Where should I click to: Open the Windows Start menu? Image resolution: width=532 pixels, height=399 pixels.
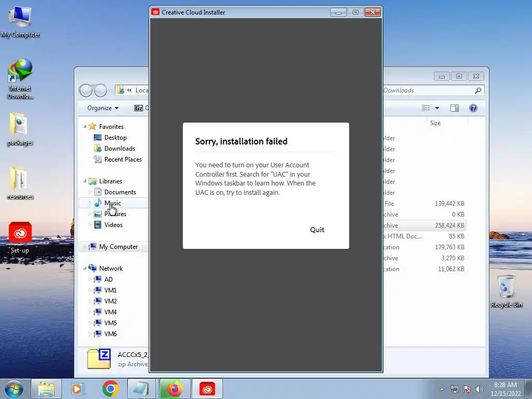14,389
